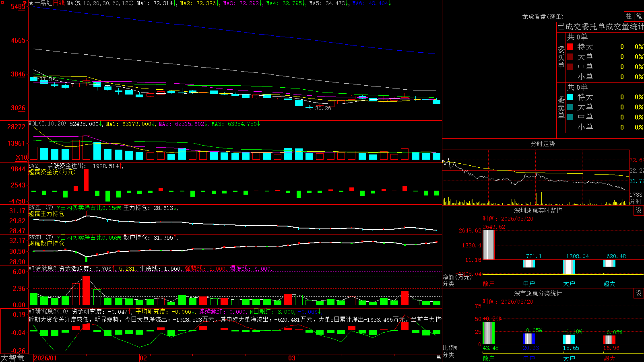This screenshot has height=362, width=644.
Task: Select 散户 in 深圳超赢实时监控 chart
Action: click(x=489, y=284)
